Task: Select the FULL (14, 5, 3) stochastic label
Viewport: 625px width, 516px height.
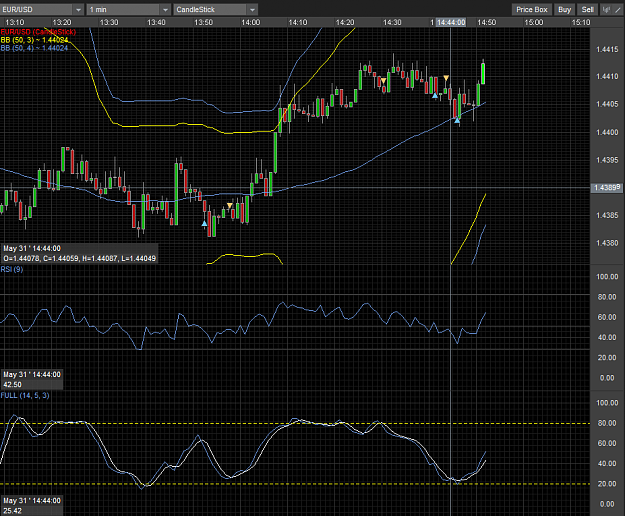Action: point(25,395)
